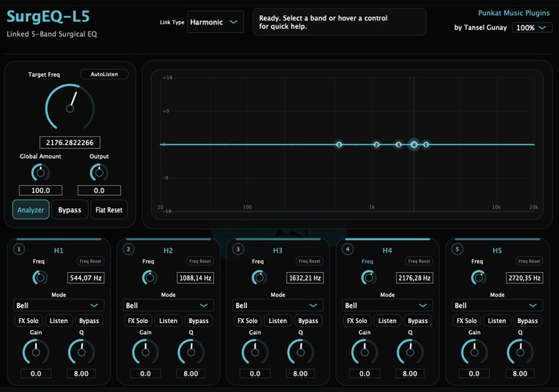The width and height of the screenshot is (559, 392).
Task: Click the H1 Gain value field
Action: [x=35, y=373]
